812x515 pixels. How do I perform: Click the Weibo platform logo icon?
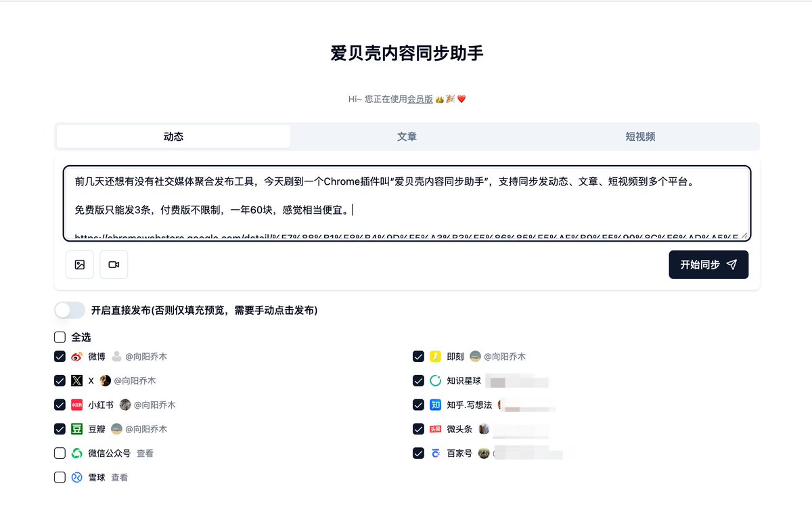(x=77, y=357)
